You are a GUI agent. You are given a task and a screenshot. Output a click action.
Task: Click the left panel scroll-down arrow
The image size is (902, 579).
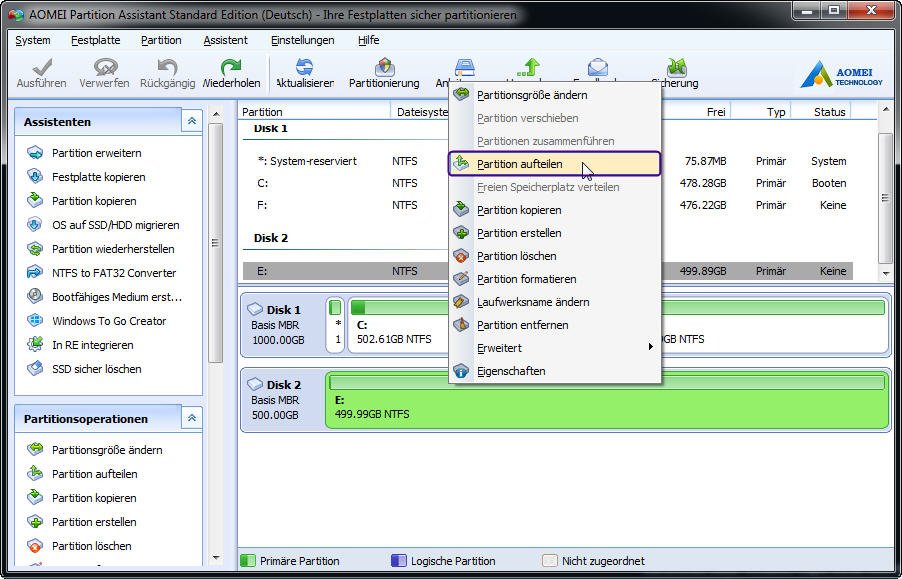pyautogui.click(x=216, y=557)
